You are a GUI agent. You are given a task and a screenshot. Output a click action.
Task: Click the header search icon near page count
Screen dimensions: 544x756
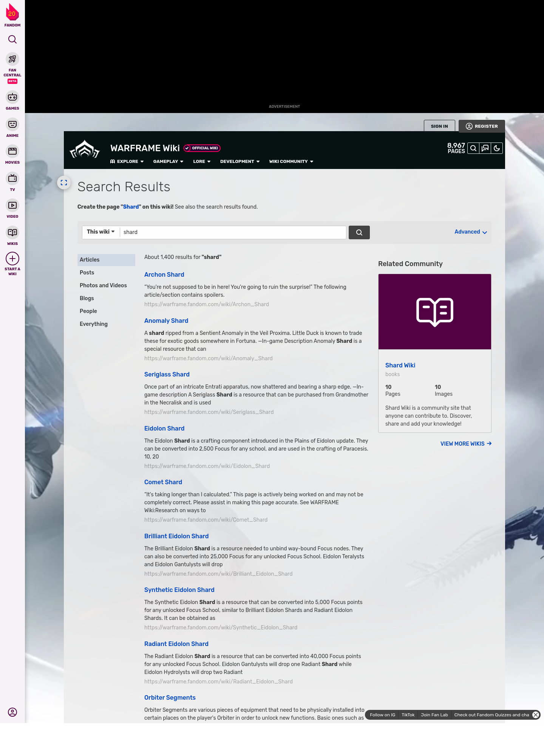tap(473, 148)
